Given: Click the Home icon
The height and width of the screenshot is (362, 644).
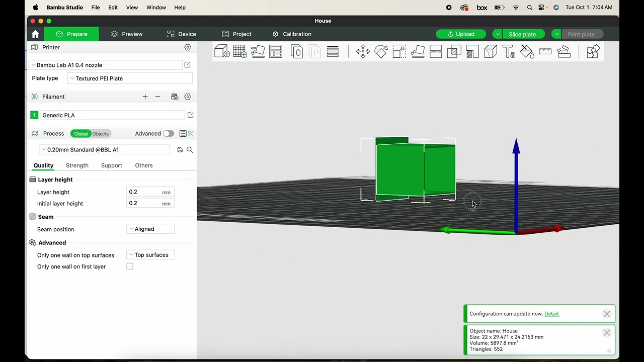Looking at the screenshot, I should (35, 34).
